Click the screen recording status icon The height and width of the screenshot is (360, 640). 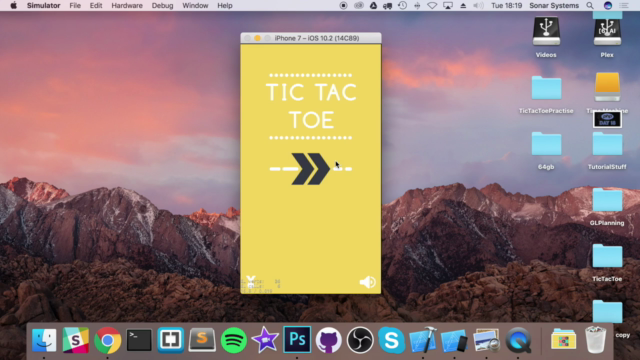pos(343,5)
